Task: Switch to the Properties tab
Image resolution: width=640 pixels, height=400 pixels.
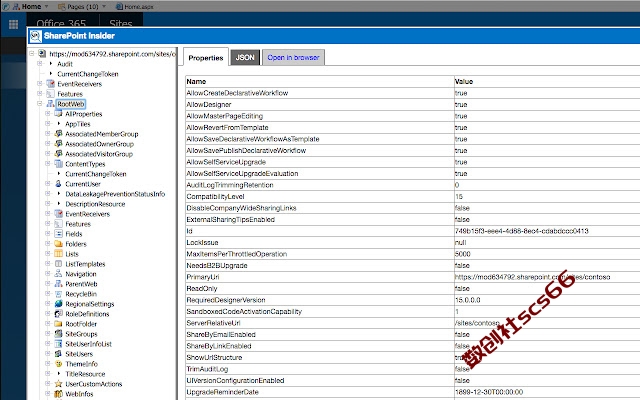Action: tap(206, 58)
